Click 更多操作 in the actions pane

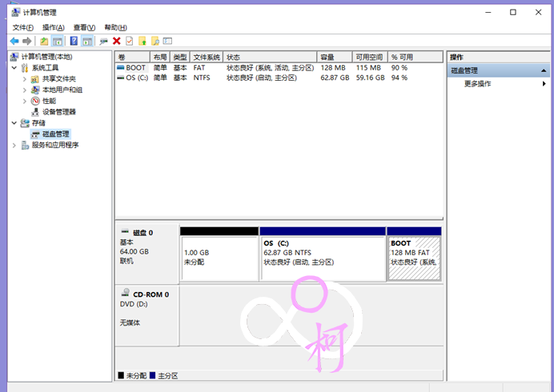point(477,84)
